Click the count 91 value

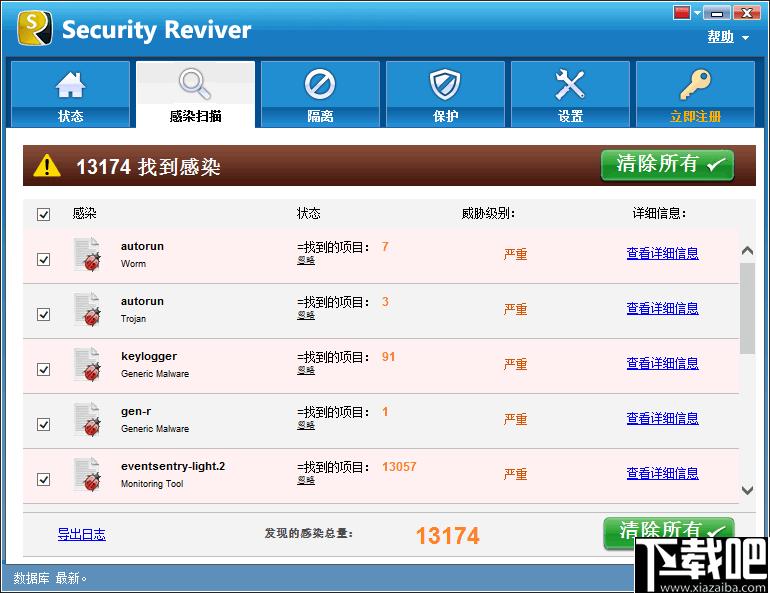pos(388,357)
